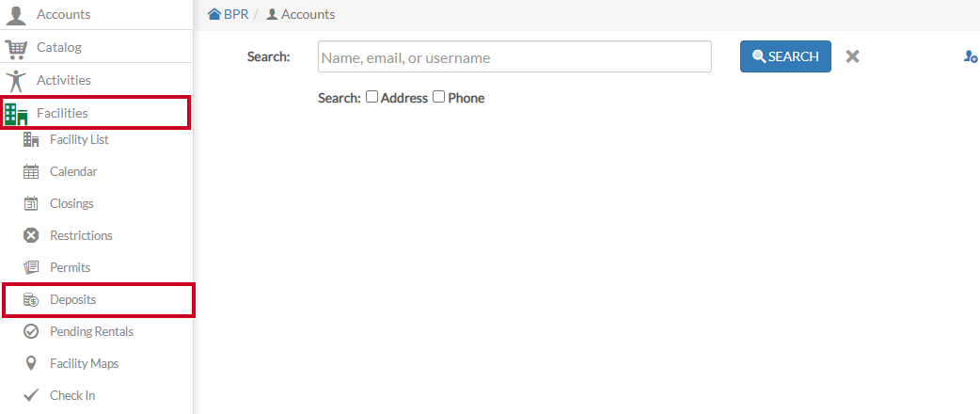
Task: Go to BPR home breadcrumb link
Action: click(229, 14)
